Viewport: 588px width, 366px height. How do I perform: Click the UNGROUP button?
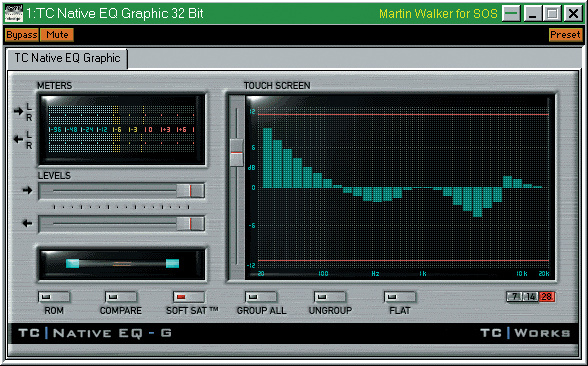pos(330,297)
